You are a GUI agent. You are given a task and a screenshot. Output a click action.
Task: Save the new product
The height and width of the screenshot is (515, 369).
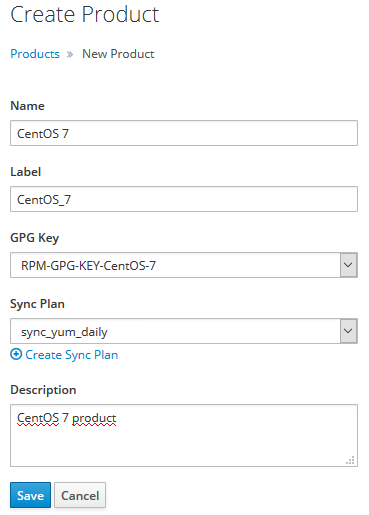(30, 495)
